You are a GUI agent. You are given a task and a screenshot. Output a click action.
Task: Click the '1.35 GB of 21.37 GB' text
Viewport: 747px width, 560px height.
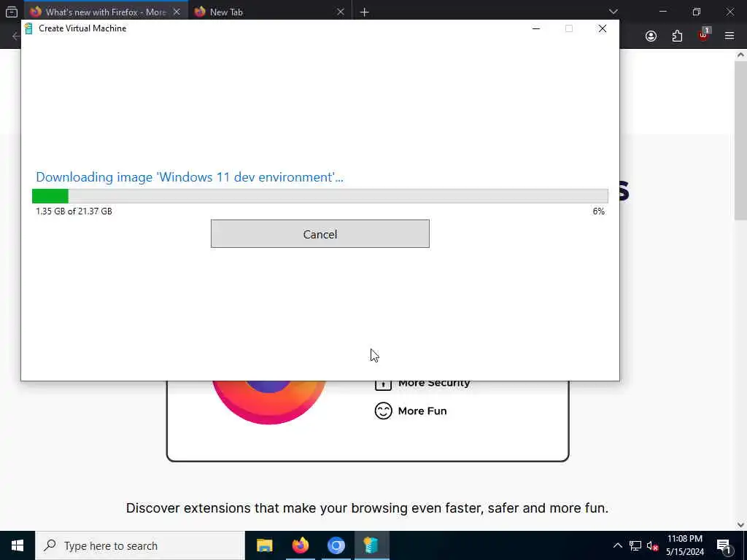point(74,211)
